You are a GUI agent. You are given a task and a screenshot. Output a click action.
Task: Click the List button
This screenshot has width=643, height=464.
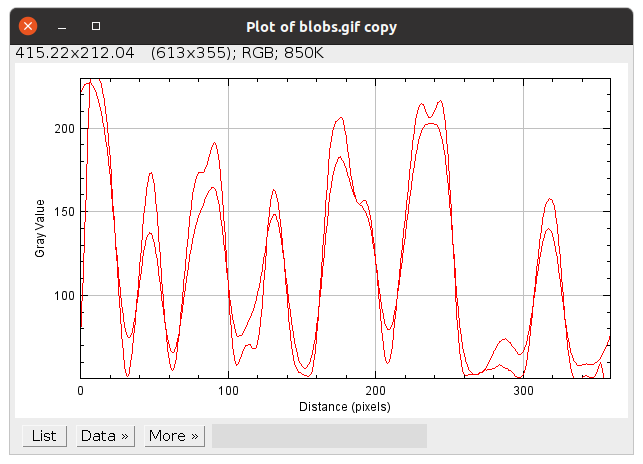(44, 436)
